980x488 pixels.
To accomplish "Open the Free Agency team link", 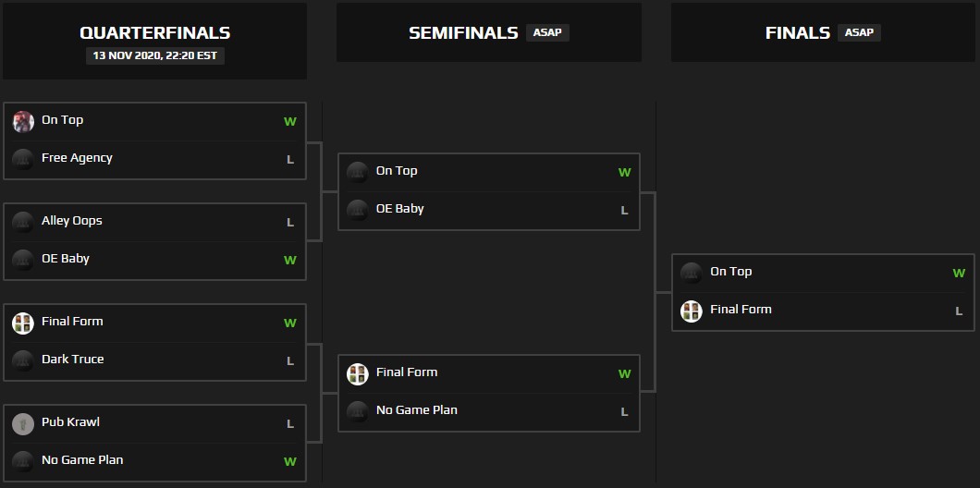I will pyautogui.click(x=77, y=158).
